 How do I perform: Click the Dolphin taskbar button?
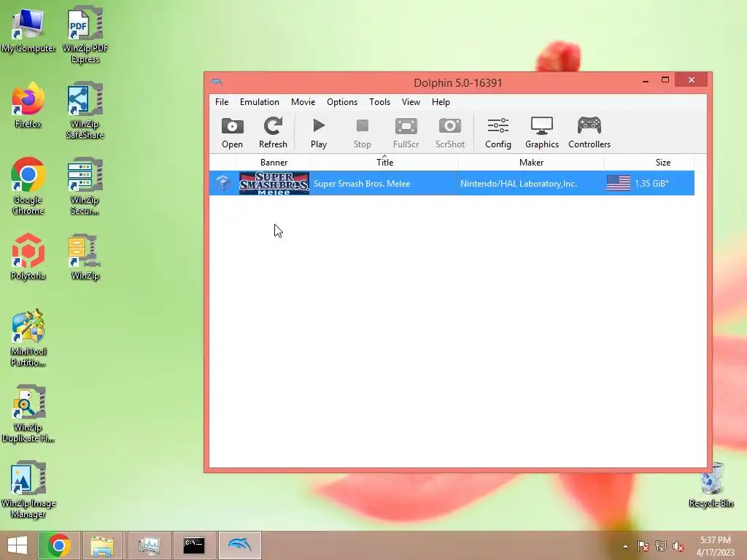(x=239, y=545)
